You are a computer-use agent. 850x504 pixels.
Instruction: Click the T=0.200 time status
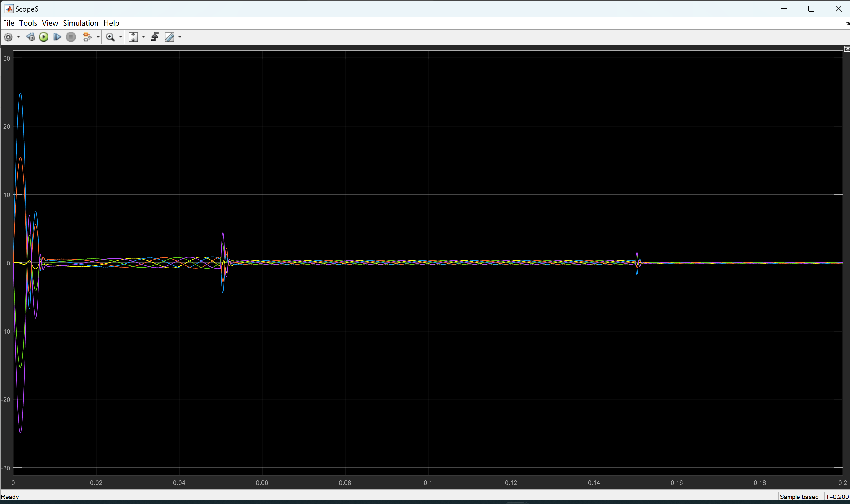[837, 497]
